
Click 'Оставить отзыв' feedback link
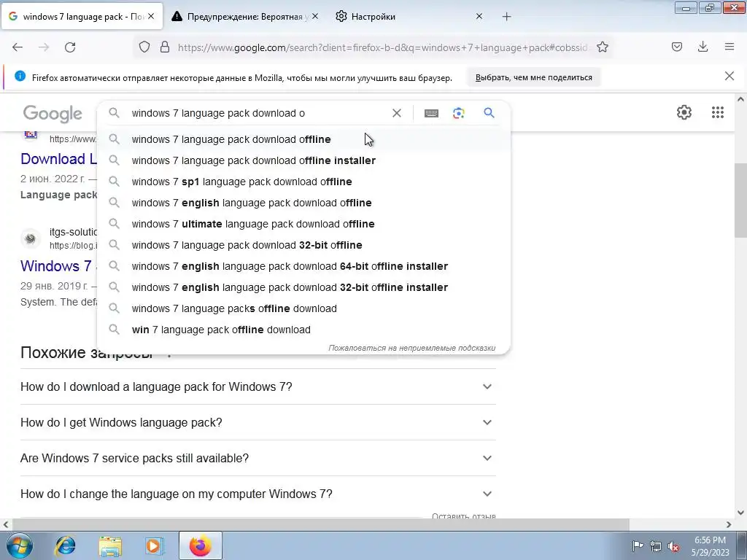[x=463, y=516]
